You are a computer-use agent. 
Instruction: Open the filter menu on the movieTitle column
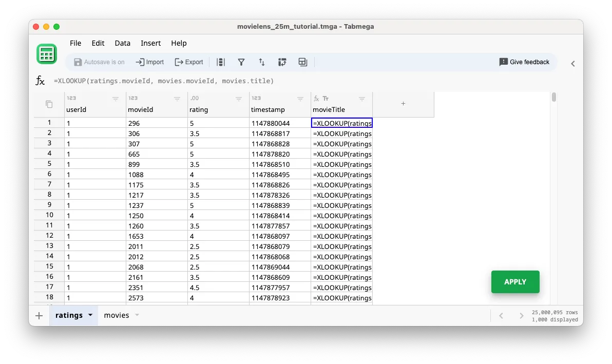point(363,98)
